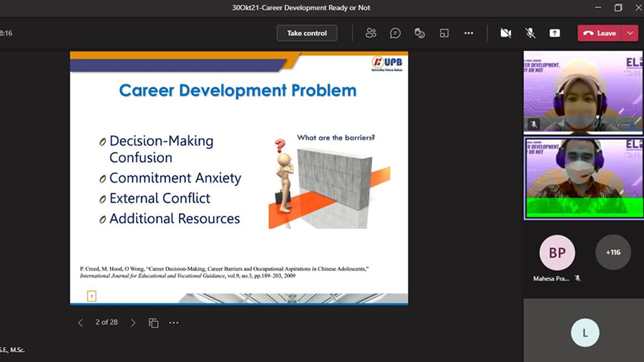Unmute the microphone
644x362 pixels.
pos(530,33)
